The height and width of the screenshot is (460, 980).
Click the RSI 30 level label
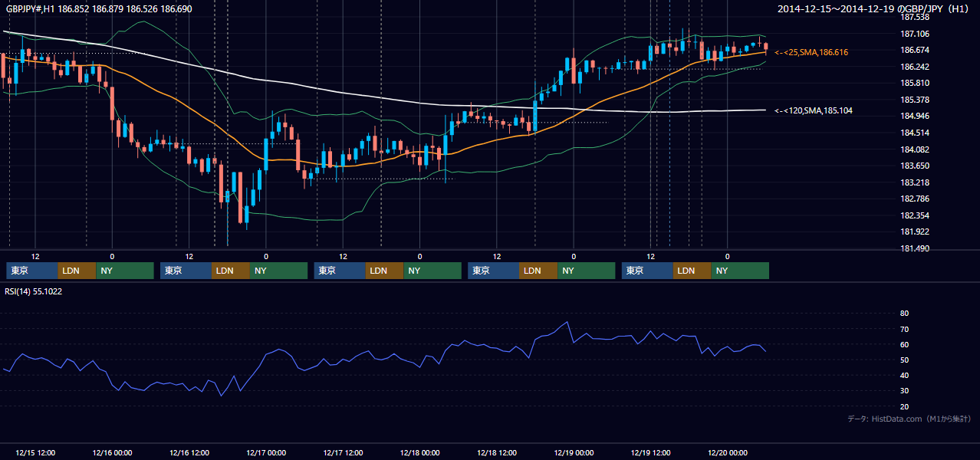[x=904, y=390]
